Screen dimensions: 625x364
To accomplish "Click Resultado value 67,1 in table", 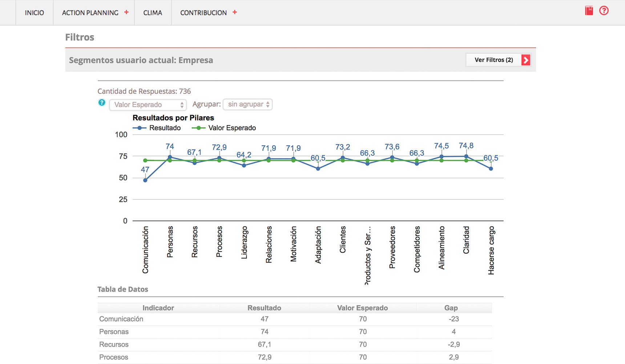I will (x=265, y=344).
